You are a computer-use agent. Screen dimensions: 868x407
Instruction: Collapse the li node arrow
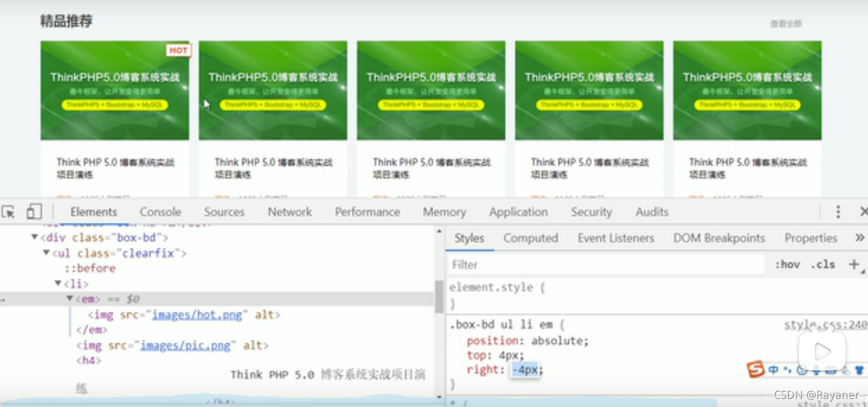58,284
